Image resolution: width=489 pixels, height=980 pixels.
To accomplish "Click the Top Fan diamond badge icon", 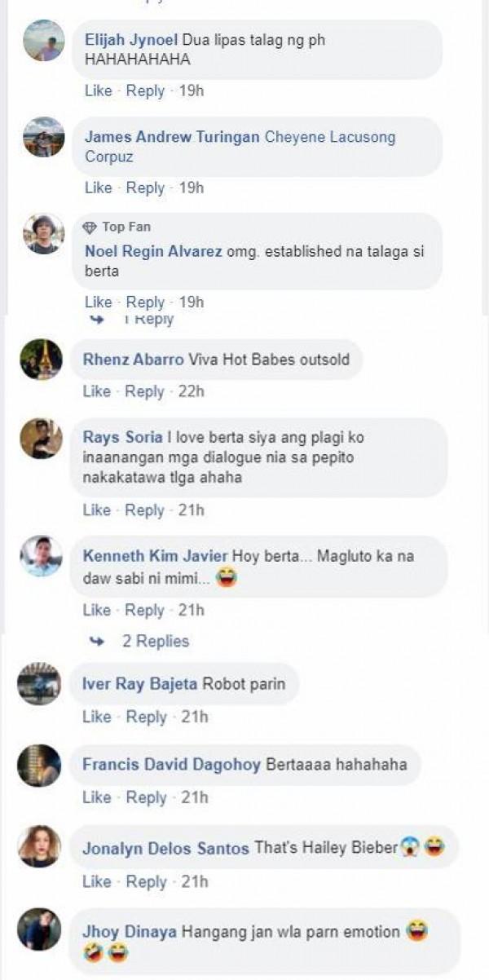I will [x=90, y=227].
